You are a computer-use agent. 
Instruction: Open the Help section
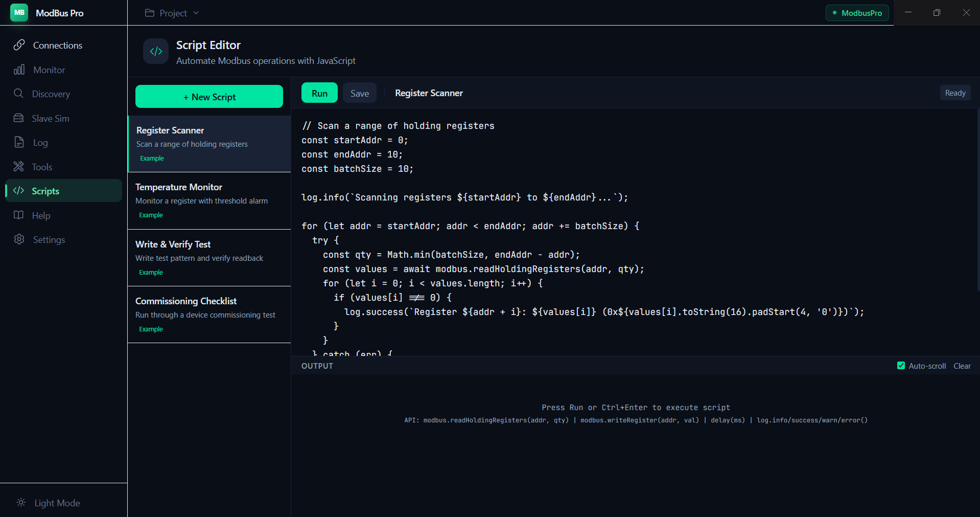pos(42,215)
